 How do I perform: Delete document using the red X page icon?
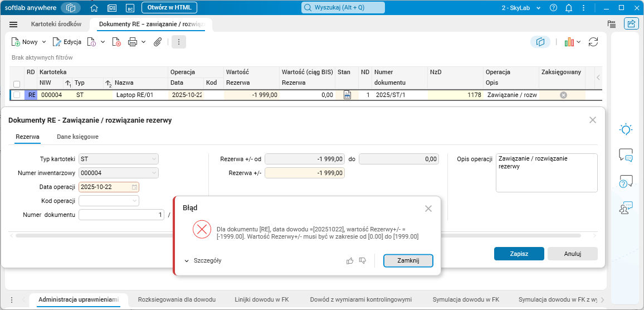pyautogui.click(x=116, y=41)
